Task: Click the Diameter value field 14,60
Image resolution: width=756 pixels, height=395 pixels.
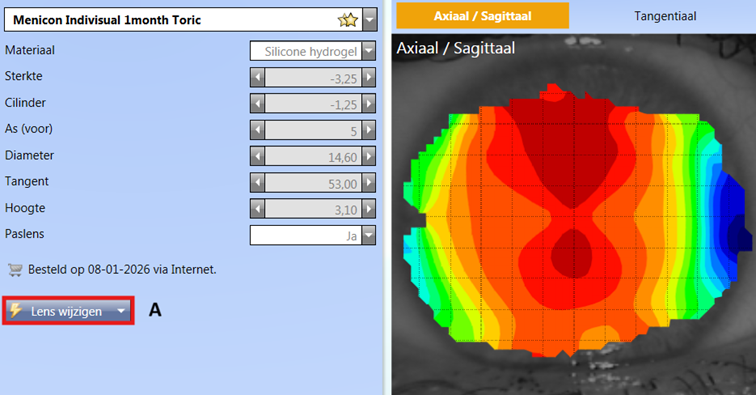Action: 313,156
